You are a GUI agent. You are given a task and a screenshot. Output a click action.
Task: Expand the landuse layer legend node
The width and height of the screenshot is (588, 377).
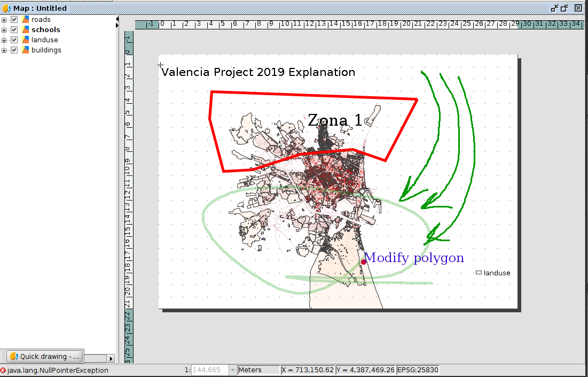[x=4, y=40]
